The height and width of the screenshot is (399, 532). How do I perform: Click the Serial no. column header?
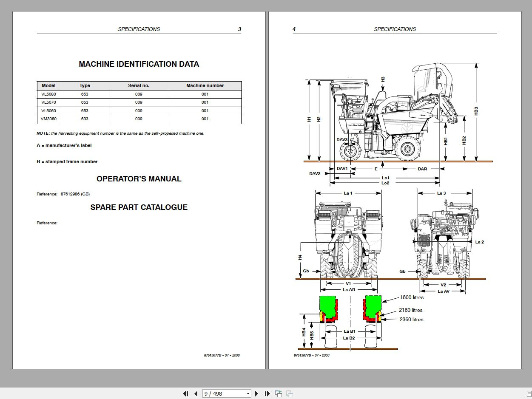[139, 85]
